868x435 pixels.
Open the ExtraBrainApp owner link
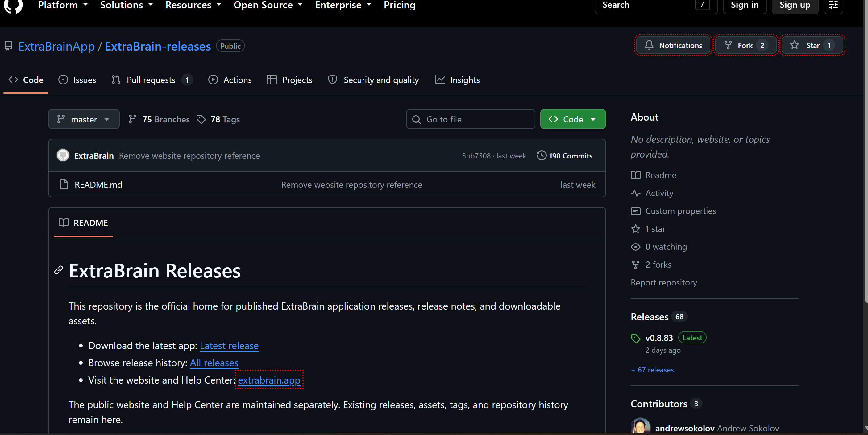(x=56, y=46)
